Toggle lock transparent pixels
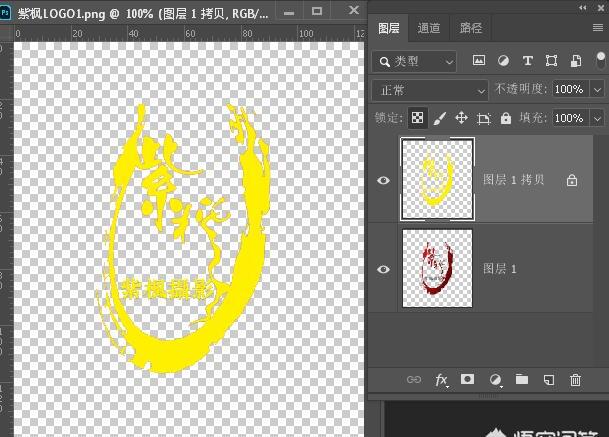The height and width of the screenshot is (437, 609). point(418,118)
